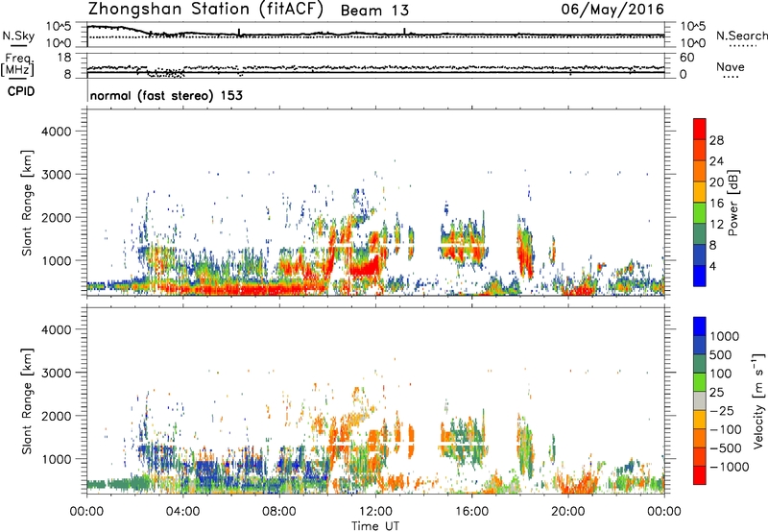
Task: Click the '28' power colorbar value
Action: (x=716, y=140)
